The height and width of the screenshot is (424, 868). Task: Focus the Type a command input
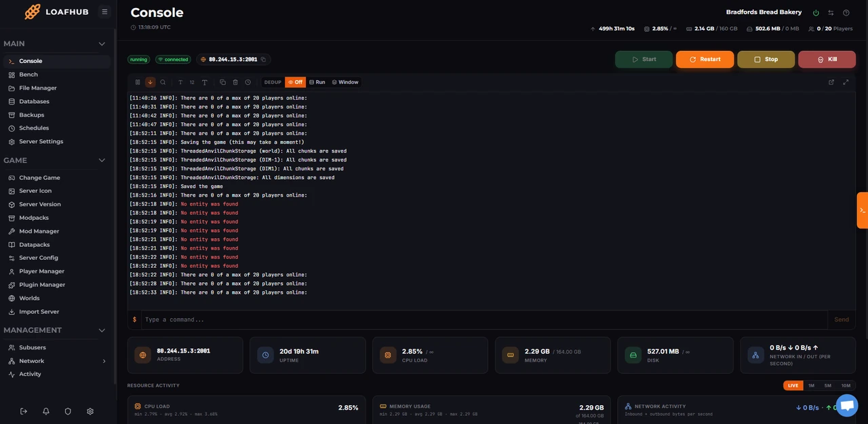coord(484,320)
